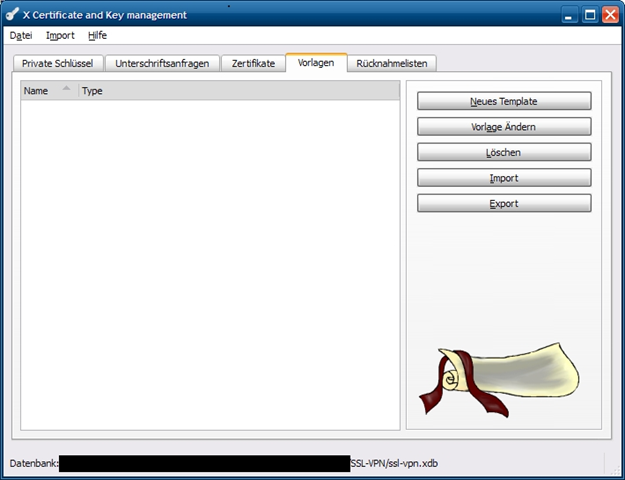Click the Import button in right panel
The height and width of the screenshot is (480, 625).
(504, 178)
